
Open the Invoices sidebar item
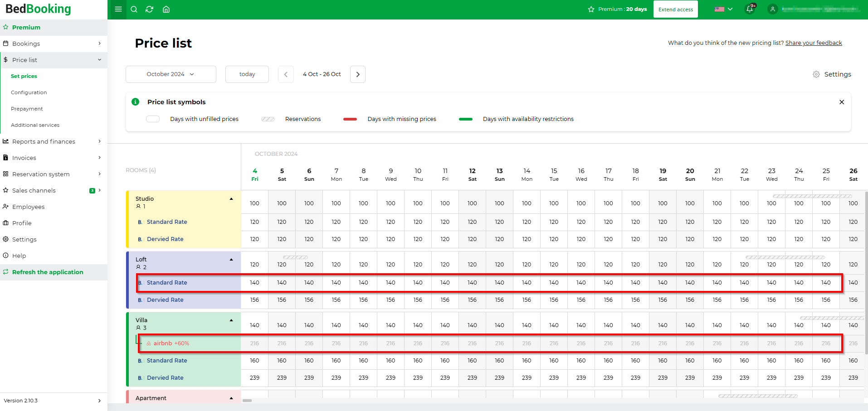point(54,158)
